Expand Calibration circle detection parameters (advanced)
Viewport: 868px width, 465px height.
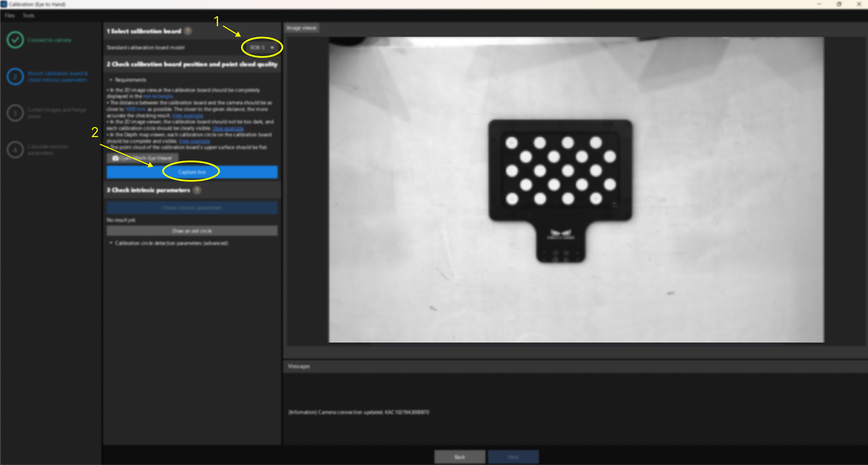click(x=111, y=243)
